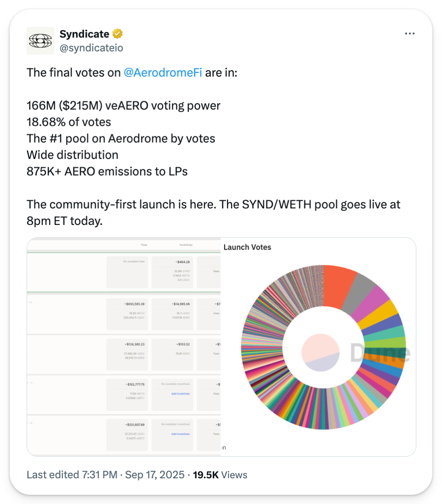Open the left pool table image
Viewport: 442px width, 504px height.
[124, 347]
